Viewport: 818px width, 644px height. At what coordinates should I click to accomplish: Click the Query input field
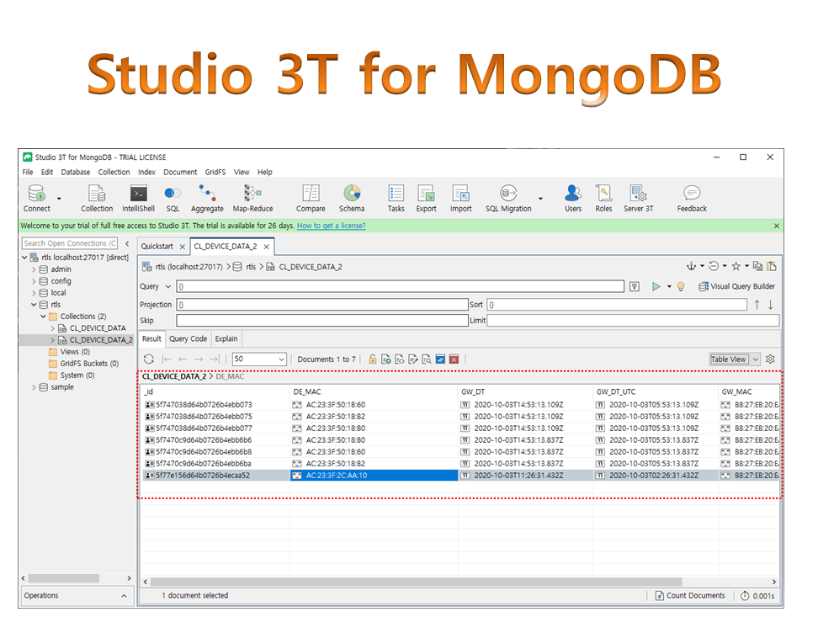pos(400,286)
